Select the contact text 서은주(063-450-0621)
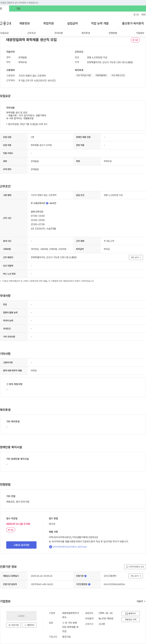 42,584
